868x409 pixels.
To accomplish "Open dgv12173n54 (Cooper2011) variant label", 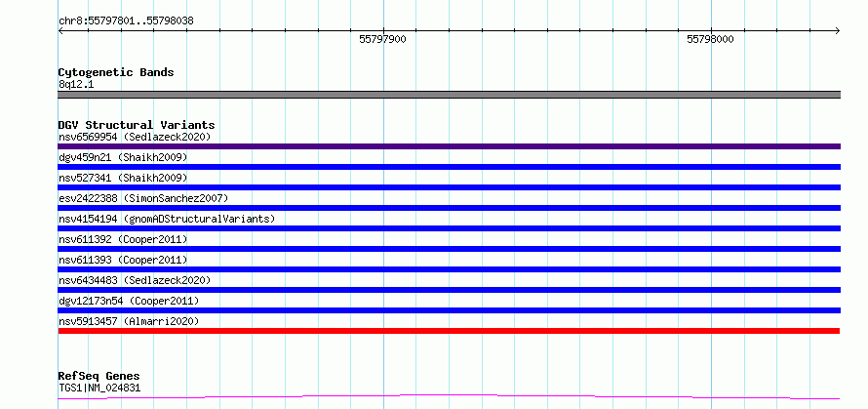I will click(129, 301).
